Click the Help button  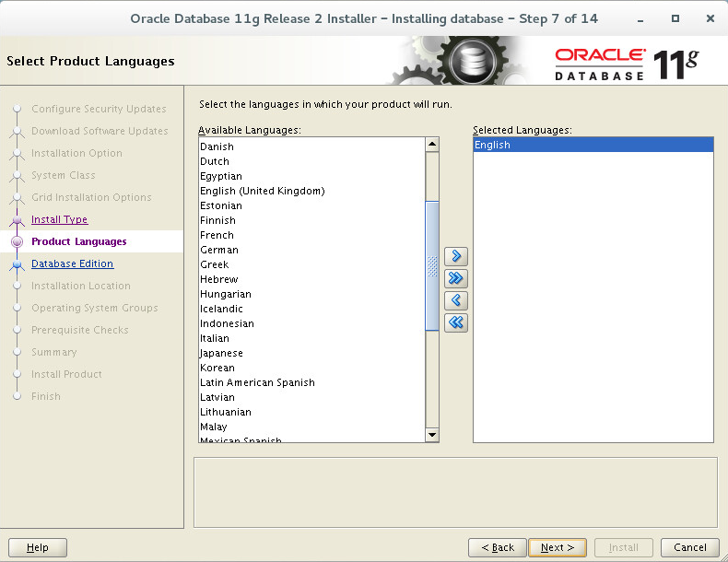[38, 547]
